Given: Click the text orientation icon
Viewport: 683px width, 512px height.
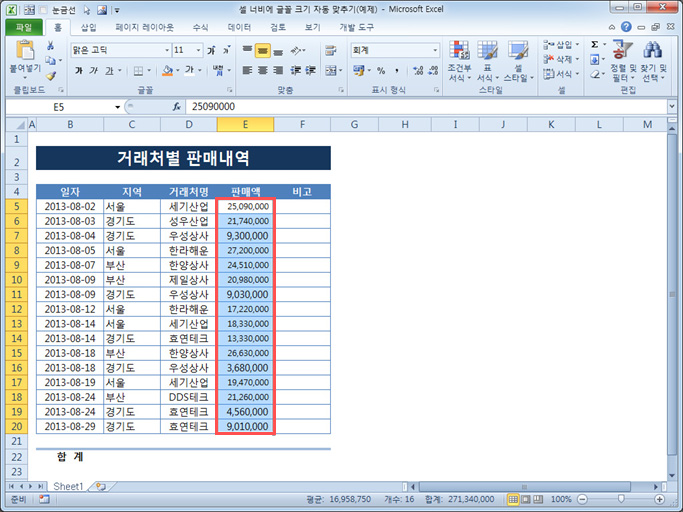Looking at the screenshot, I should [x=296, y=50].
